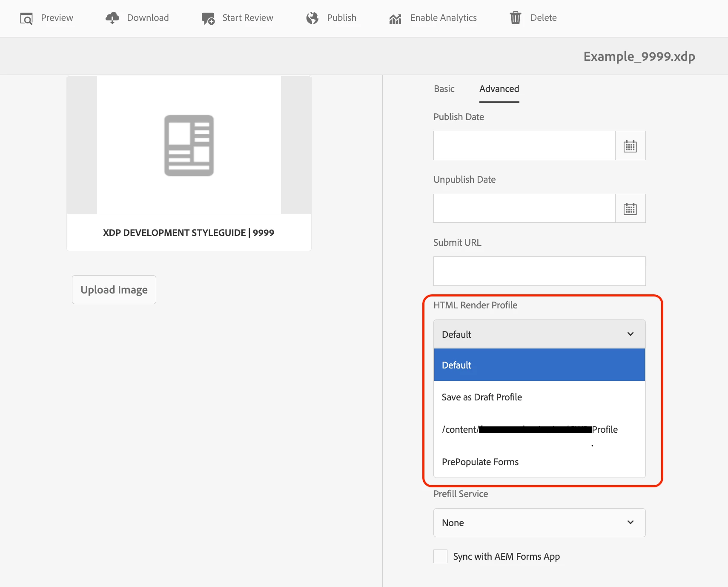Choose the highlighted Default option

539,365
